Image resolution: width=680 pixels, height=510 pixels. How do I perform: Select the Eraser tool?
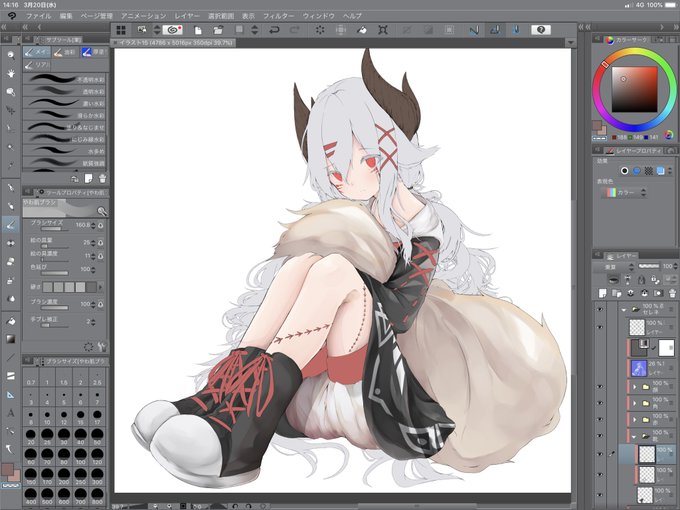11,262
